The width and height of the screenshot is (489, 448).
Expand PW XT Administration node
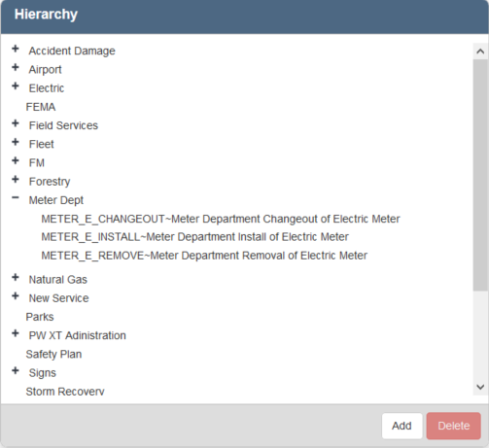pos(16,333)
